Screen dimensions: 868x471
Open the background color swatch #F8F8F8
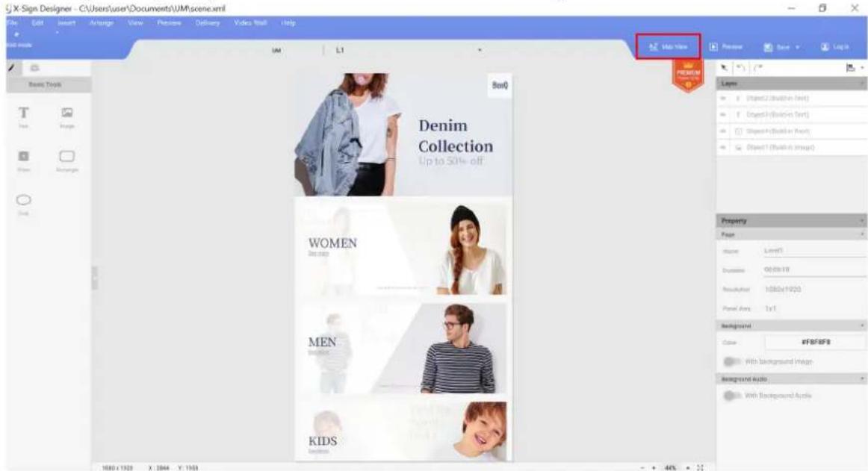pos(815,342)
